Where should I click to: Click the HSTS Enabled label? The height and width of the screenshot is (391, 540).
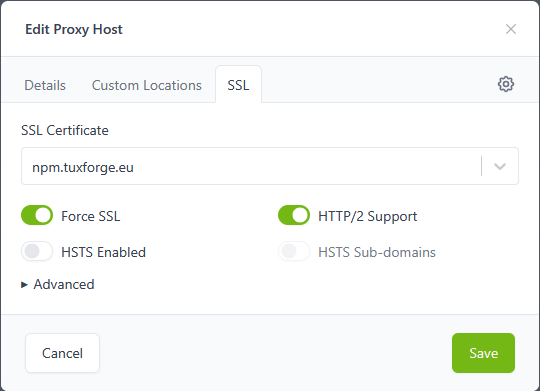pos(103,252)
